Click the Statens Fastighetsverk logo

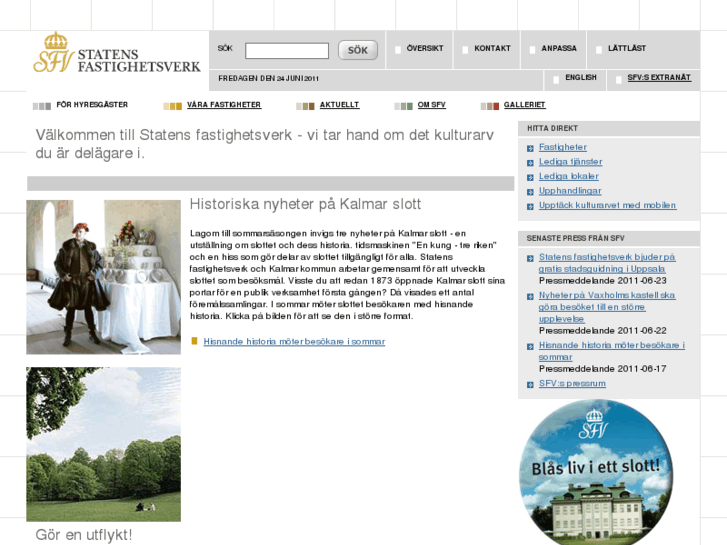pos(117,52)
